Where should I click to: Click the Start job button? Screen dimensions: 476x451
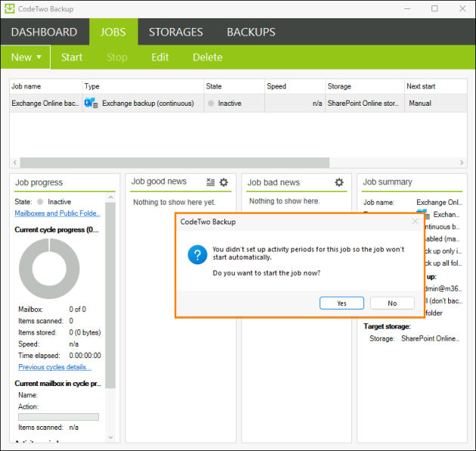point(72,57)
